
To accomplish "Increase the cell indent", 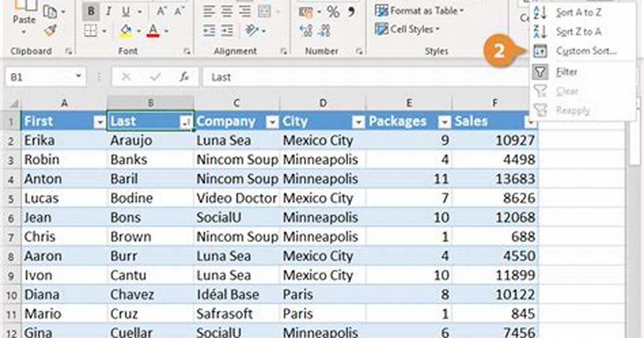I will tap(227, 30).
